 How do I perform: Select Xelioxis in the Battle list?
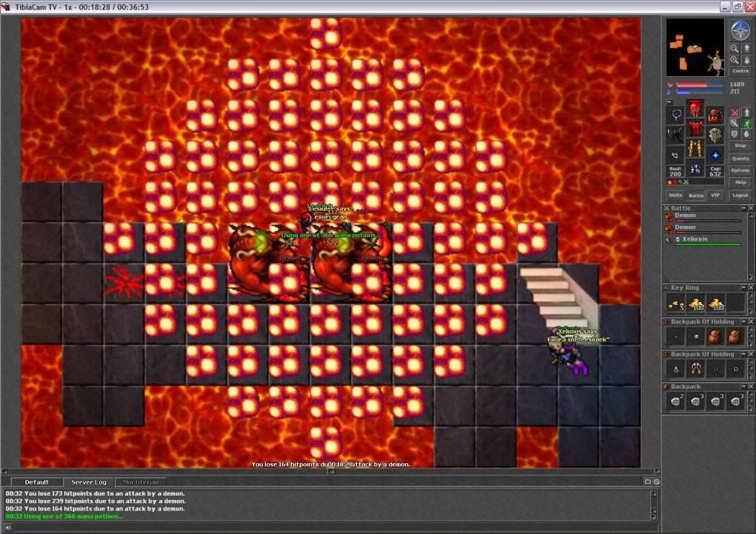coord(703,241)
